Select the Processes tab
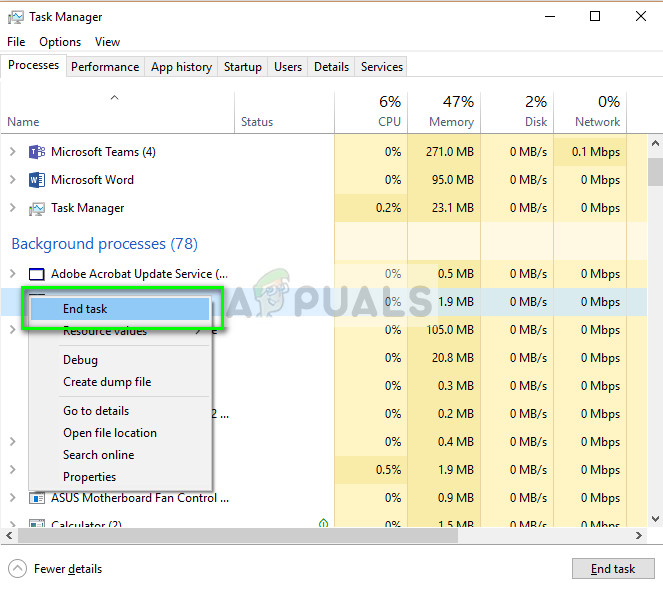The image size is (663, 590). click(33, 65)
